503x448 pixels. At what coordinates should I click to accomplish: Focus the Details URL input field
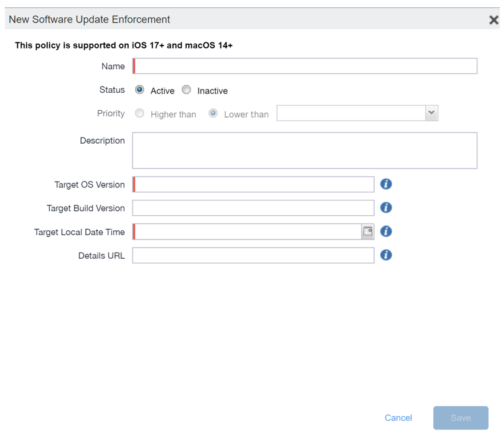(253, 255)
